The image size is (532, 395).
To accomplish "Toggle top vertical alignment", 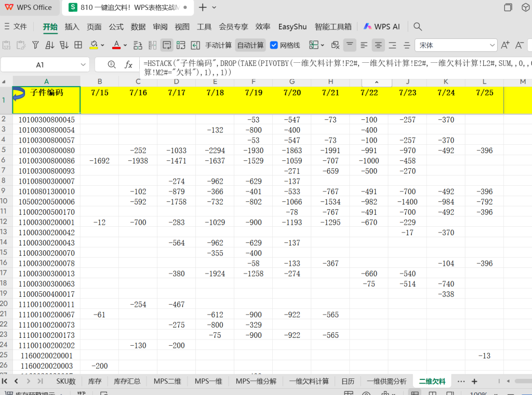I will (x=350, y=45).
